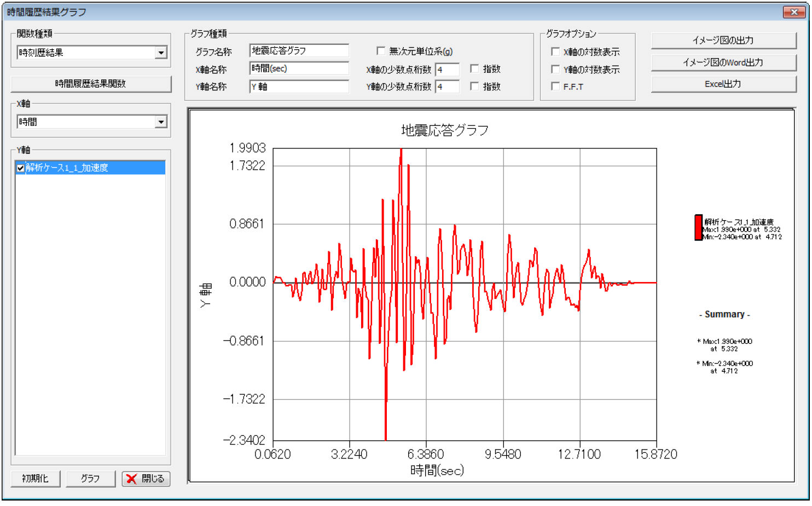Toggle the 指数 checkbox for Y軸
Viewport: 812px width, 506px height.
click(x=474, y=87)
